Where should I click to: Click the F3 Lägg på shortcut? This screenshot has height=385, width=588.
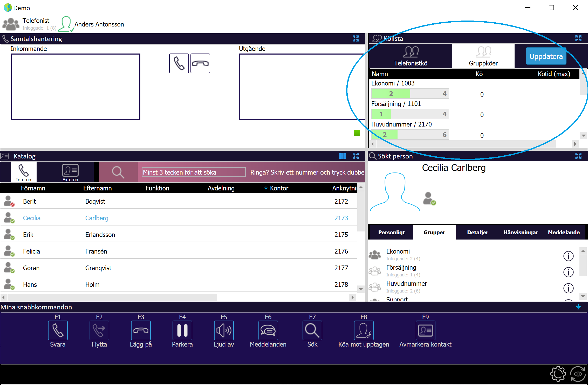(x=141, y=330)
